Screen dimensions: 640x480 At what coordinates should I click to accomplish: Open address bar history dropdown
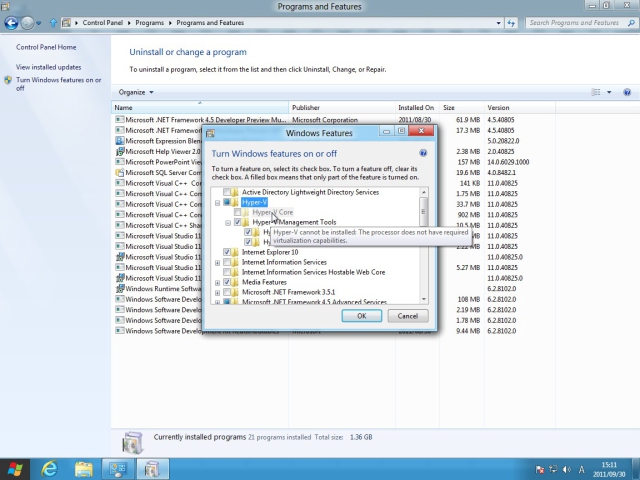pyautogui.click(x=498, y=23)
